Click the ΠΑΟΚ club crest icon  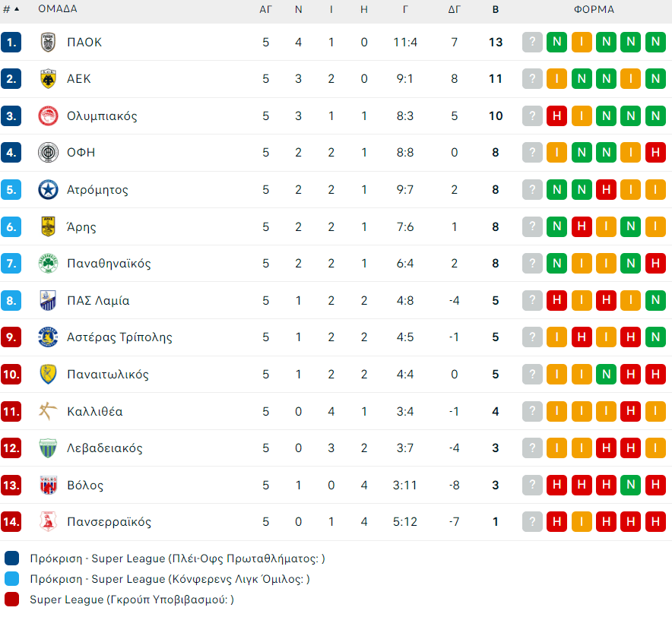[49, 43]
